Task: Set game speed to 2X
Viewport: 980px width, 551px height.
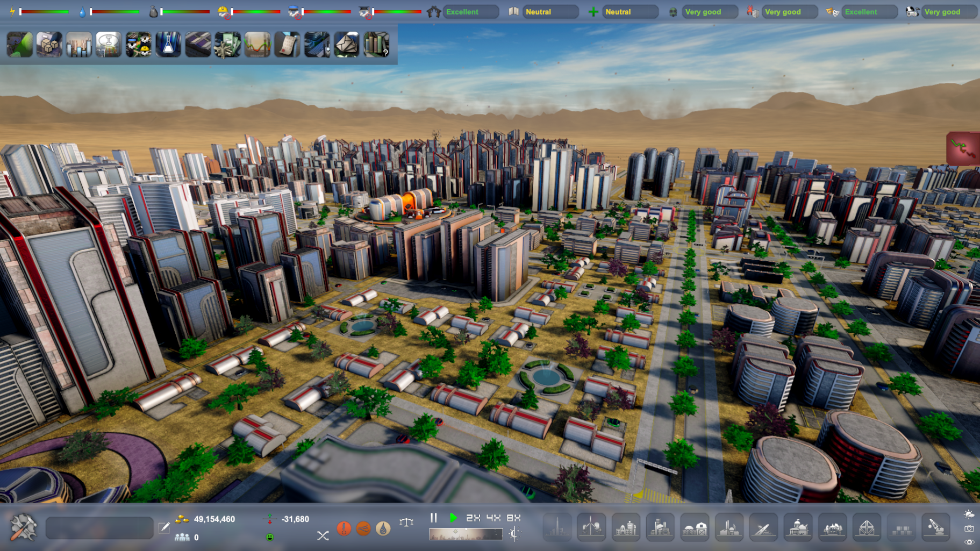Action: click(473, 518)
